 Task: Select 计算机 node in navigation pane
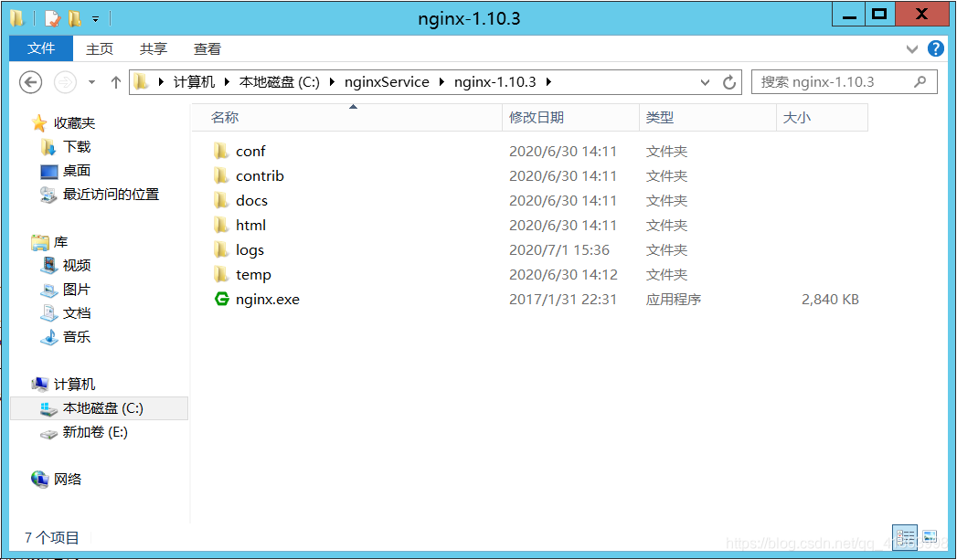click(x=74, y=385)
